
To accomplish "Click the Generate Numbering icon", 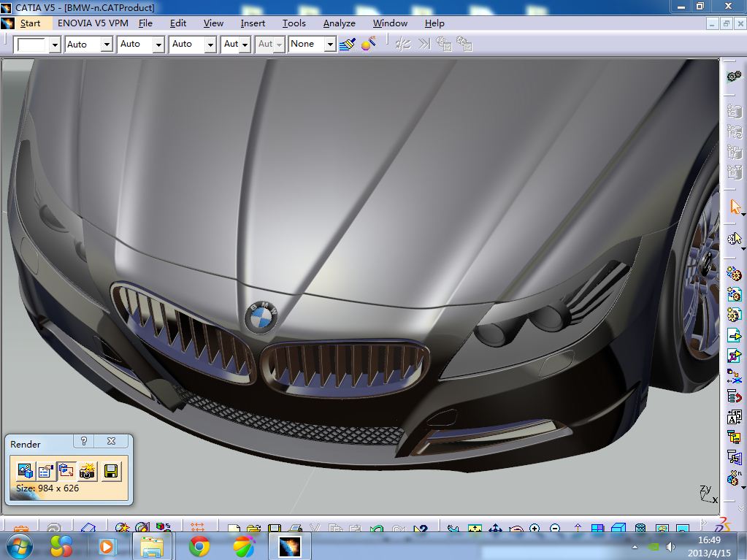I will [734, 417].
